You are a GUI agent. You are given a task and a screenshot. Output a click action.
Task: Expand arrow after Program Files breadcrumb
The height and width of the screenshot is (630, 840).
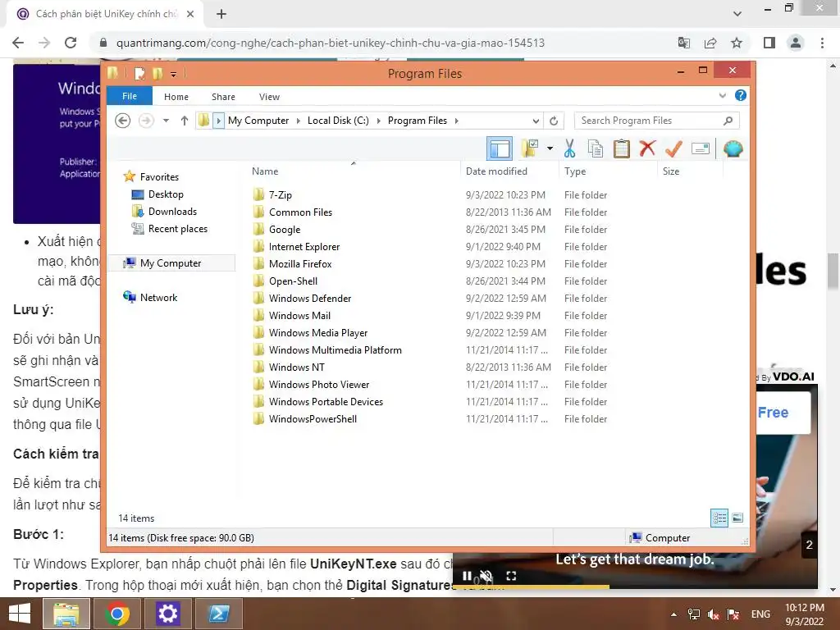[456, 121]
